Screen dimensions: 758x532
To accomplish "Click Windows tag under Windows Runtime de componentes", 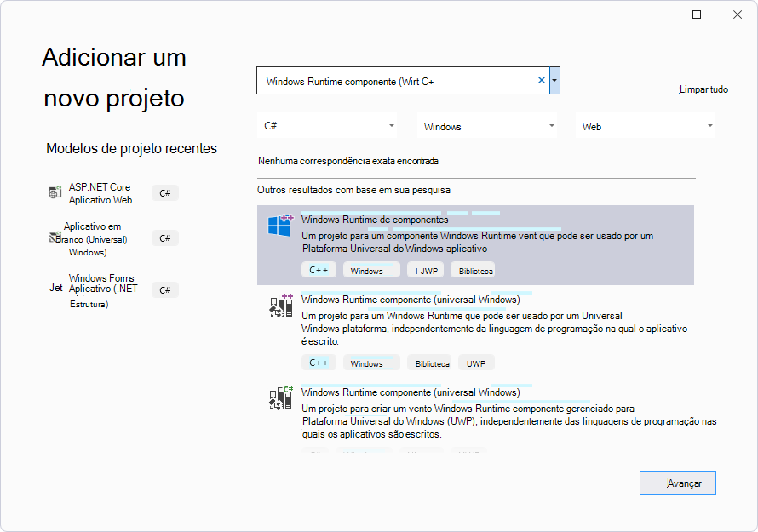I will [x=371, y=271].
